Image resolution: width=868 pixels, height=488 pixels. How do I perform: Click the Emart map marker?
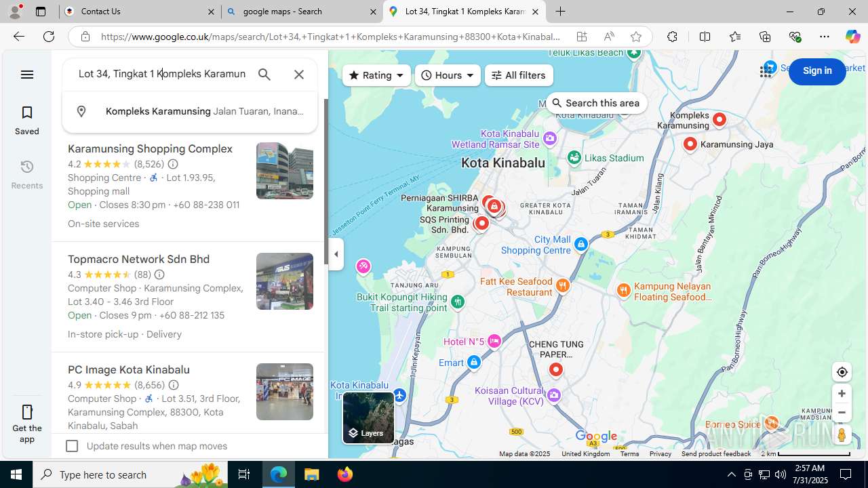(474, 363)
